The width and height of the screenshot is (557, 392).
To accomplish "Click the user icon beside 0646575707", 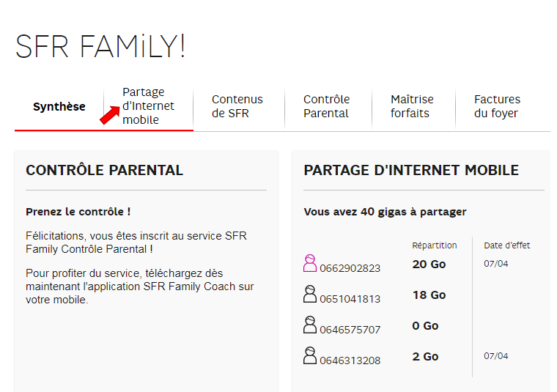I will coord(310,325).
